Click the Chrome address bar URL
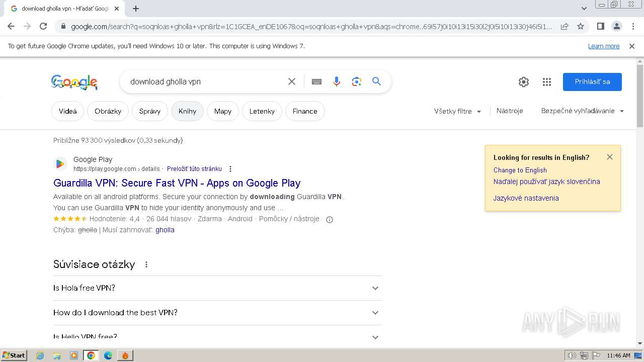The width and height of the screenshot is (644, 362). (311, 27)
